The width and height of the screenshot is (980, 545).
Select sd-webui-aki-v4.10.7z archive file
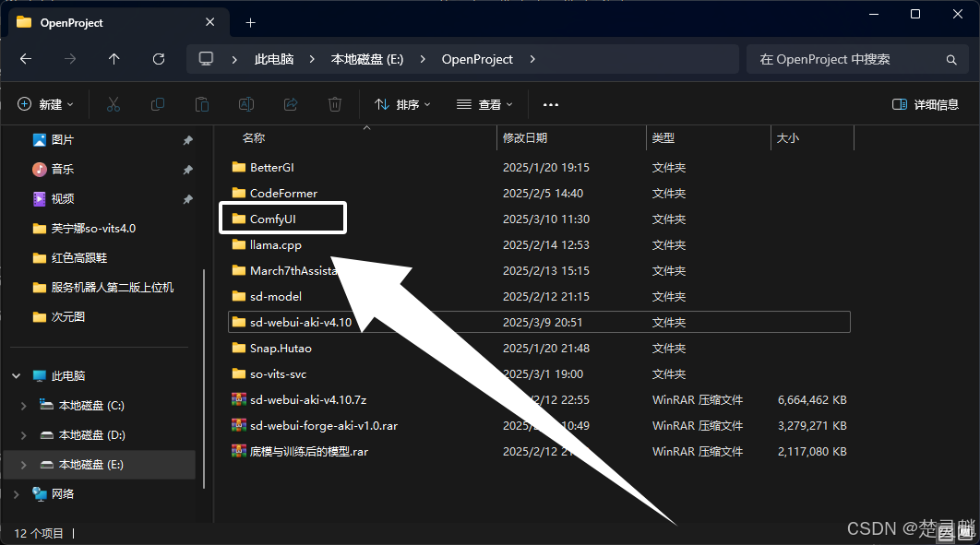click(x=308, y=399)
